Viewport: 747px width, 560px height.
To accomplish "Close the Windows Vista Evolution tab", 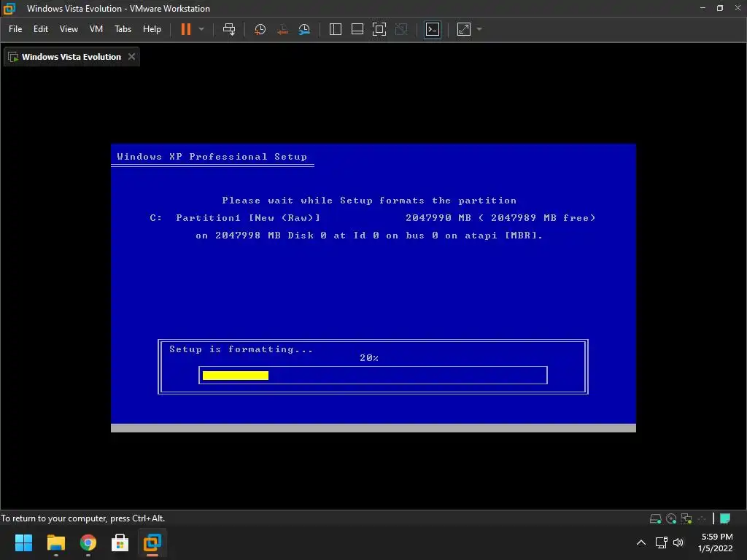I will point(131,57).
